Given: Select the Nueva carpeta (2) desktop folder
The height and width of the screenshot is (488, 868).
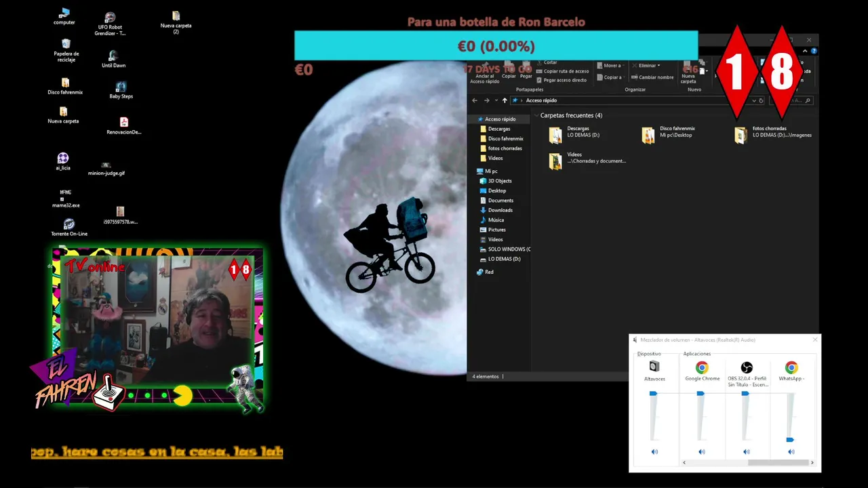Looking at the screenshot, I should point(176,22).
